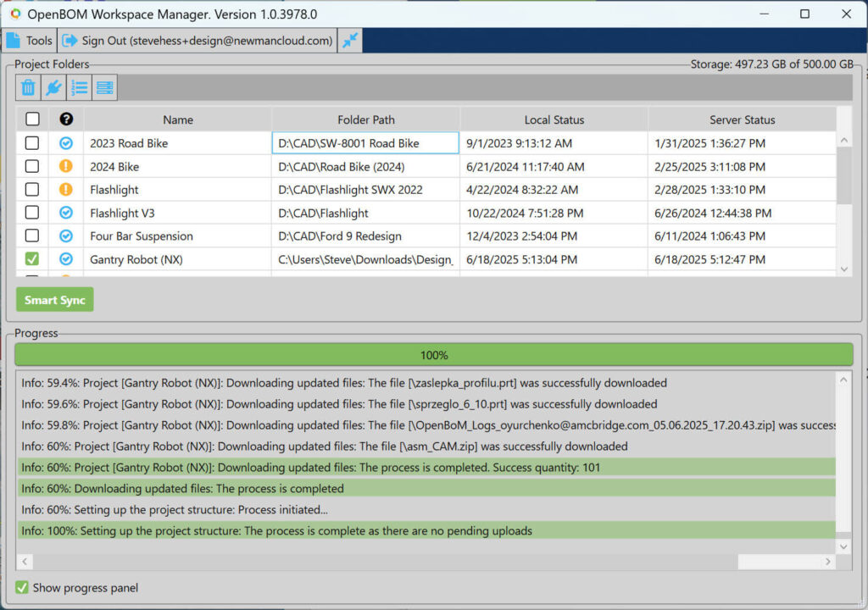Click server status 2/28/2025 1:33:10 PM
The image size is (868, 610).
709,190
